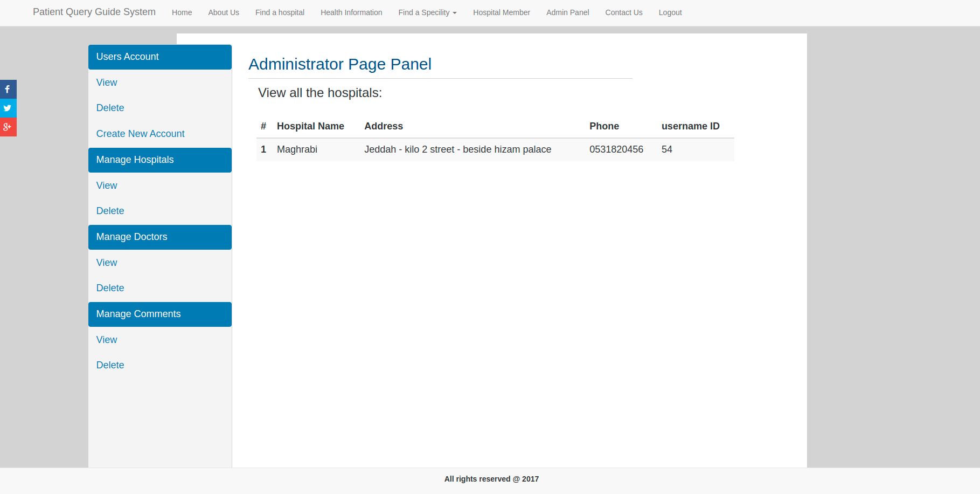Click the Twitter share icon
980x494 pixels.
click(8, 108)
